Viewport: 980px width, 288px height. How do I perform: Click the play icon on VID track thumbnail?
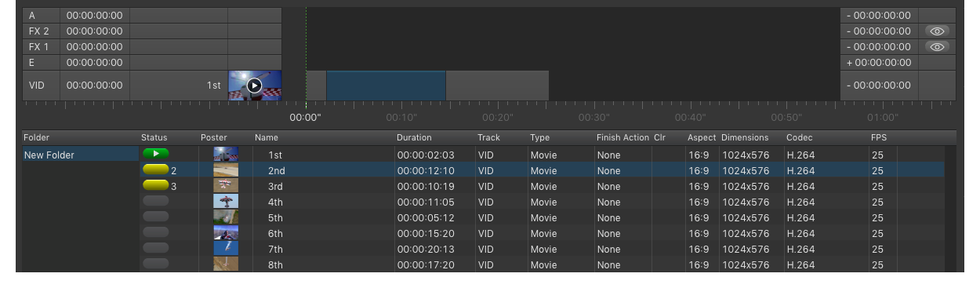(254, 86)
